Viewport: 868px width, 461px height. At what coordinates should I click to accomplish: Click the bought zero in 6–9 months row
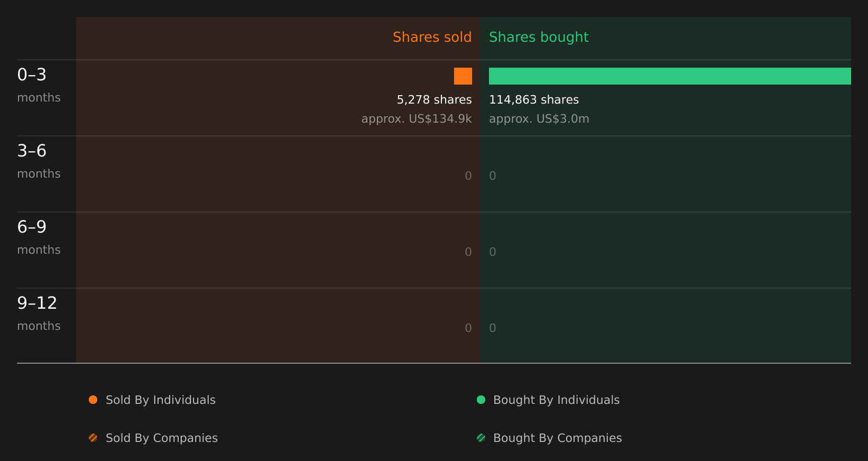click(493, 252)
